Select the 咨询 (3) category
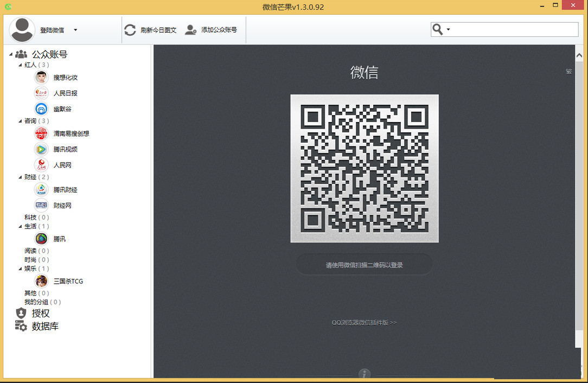 pyautogui.click(x=37, y=121)
